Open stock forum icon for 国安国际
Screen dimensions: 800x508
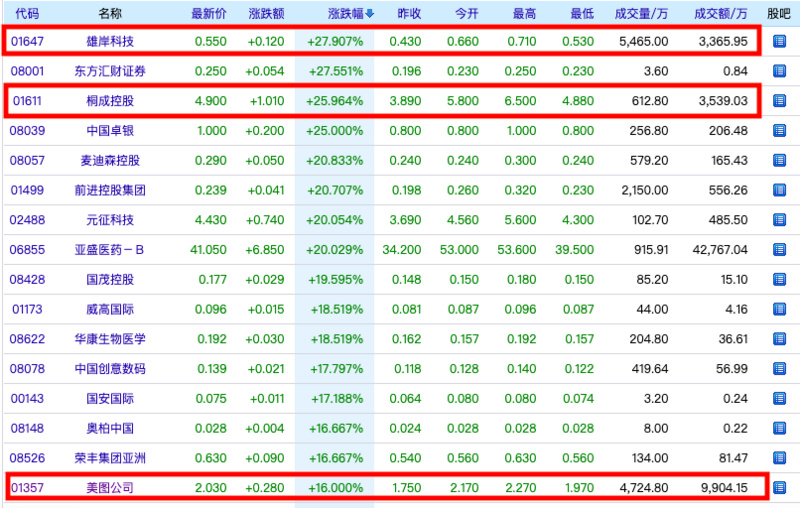[x=779, y=398]
